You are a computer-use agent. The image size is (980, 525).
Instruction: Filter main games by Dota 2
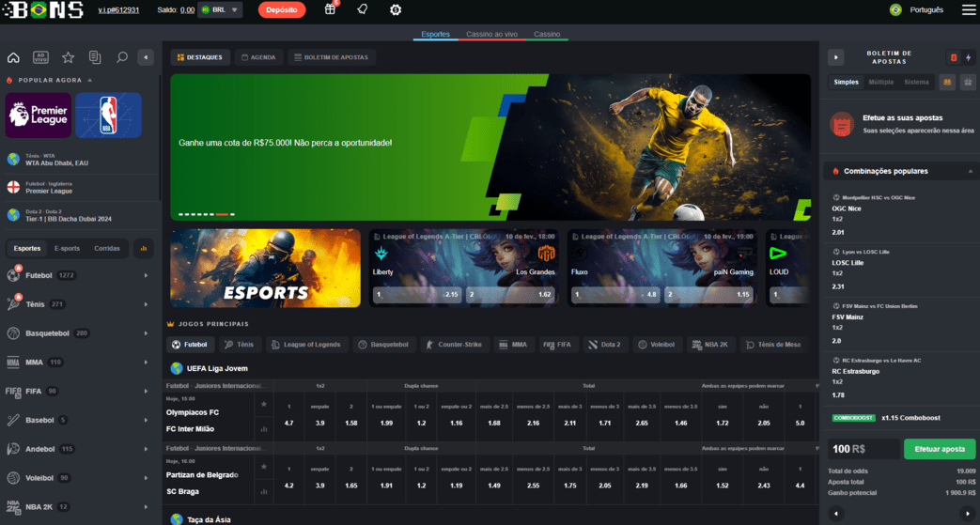click(604, 345)
